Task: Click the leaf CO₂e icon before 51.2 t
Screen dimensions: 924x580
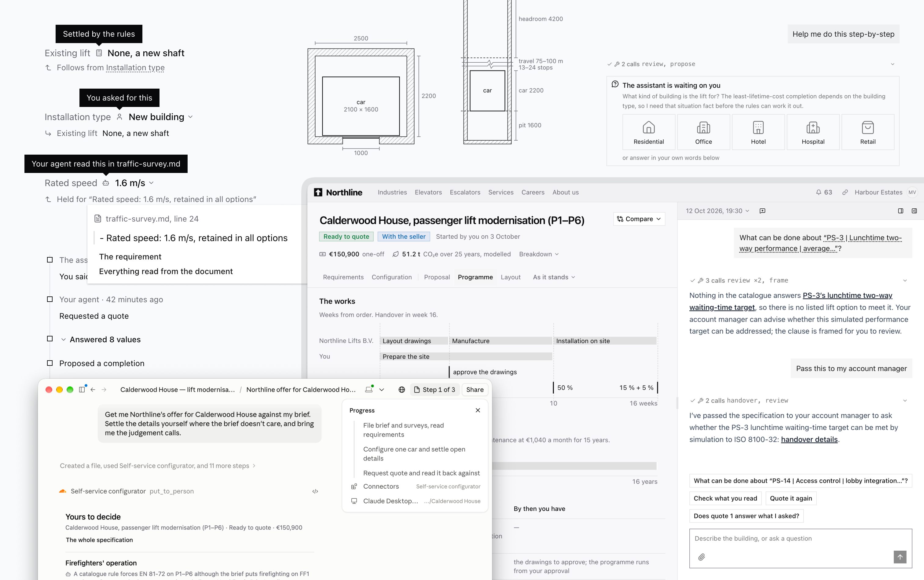Action: point(395,254)
